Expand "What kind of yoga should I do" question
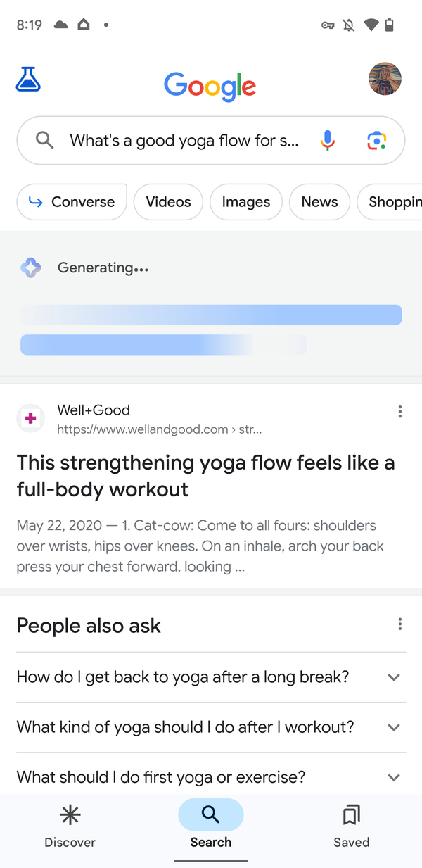Screen dimensions: 422x868 point(211,727)
